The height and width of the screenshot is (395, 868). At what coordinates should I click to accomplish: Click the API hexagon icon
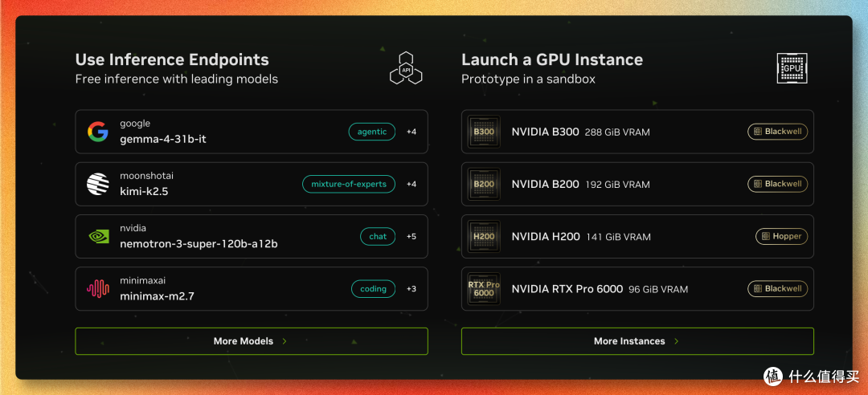click(406, 68)
